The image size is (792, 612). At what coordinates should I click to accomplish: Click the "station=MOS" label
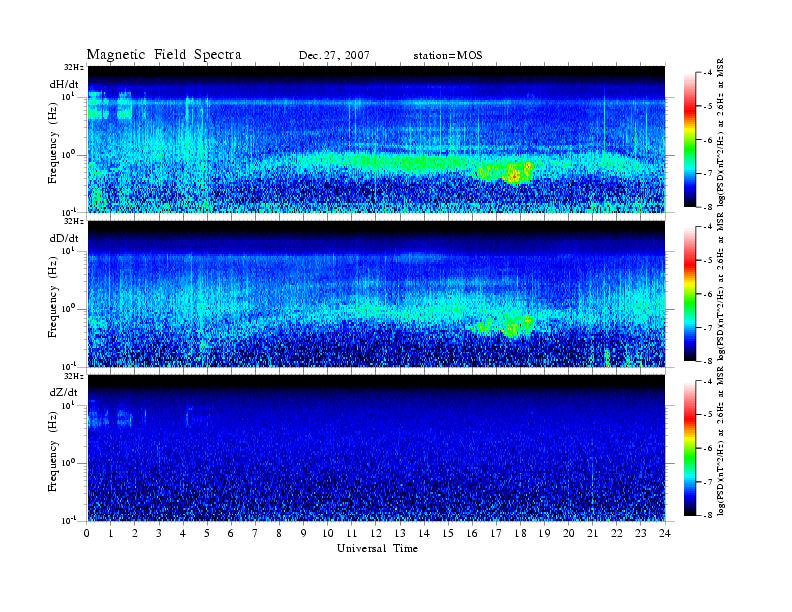point(448,55)
